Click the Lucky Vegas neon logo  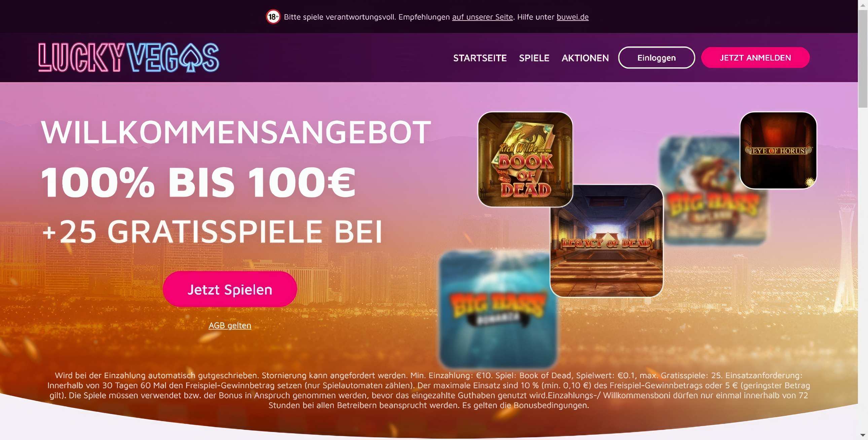coord(129,58)
